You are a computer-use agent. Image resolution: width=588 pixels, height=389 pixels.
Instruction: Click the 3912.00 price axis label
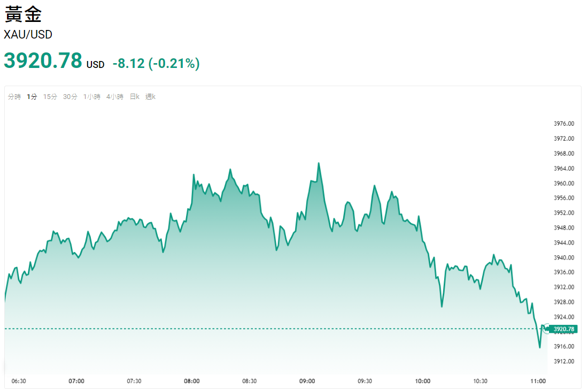[564, 361]
